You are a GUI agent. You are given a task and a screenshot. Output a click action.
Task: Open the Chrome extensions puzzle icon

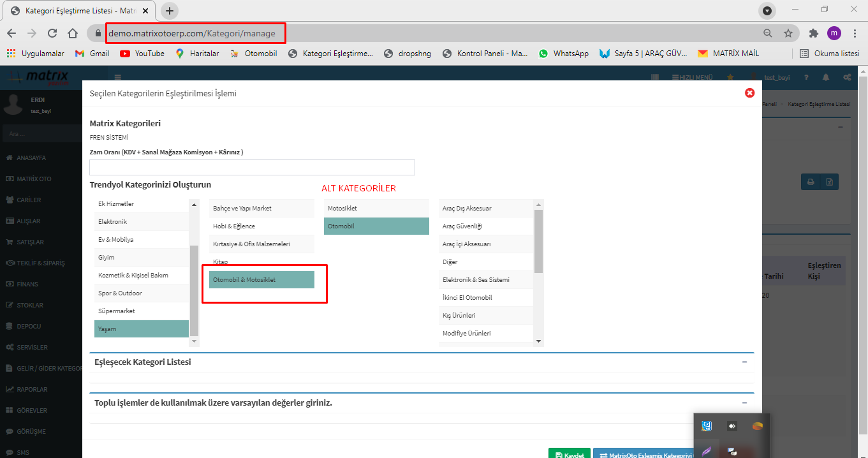coord(813,33)
